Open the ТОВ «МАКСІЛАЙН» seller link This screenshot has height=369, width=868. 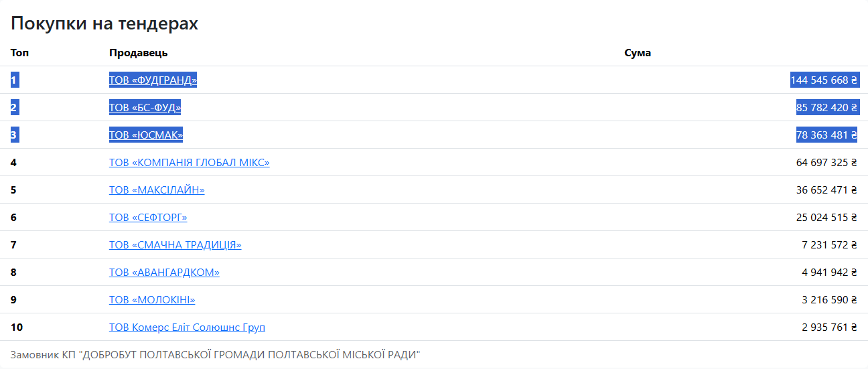[157, 190]
